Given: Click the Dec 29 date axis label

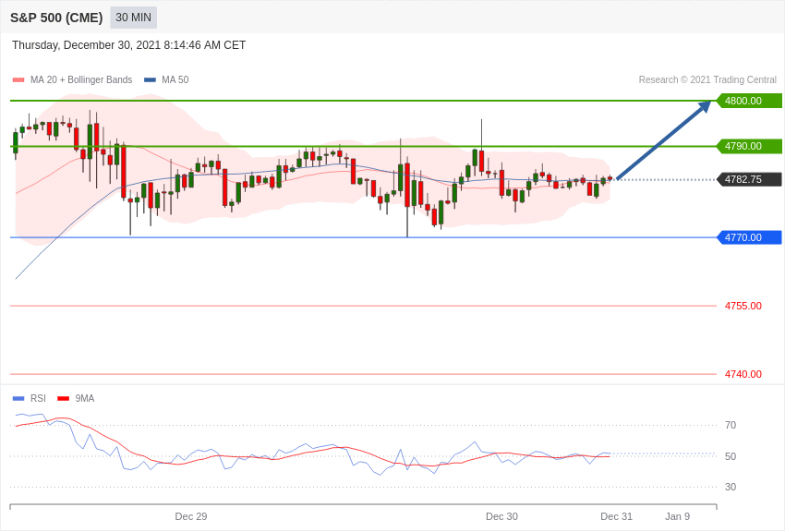Looking at the screenshot, I should (x=191, y=516).
